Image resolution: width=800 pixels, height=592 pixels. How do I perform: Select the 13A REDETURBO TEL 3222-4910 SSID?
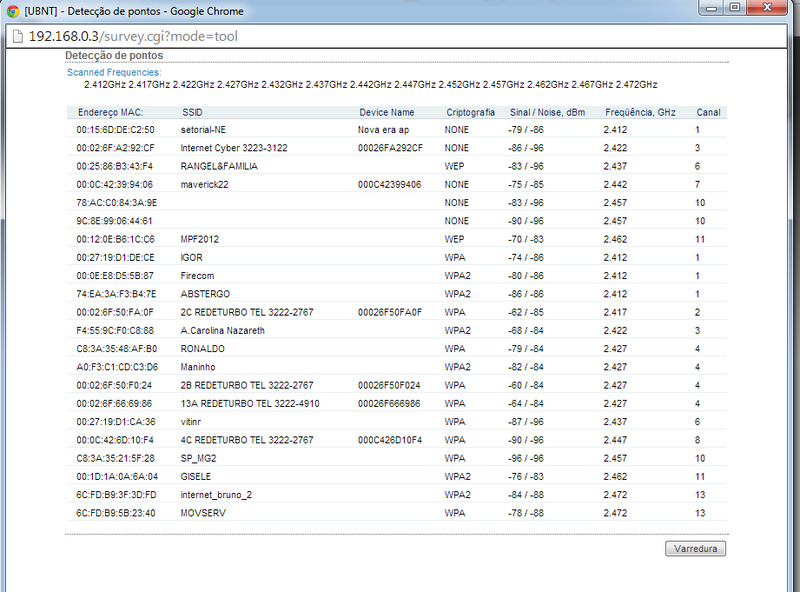click(x=250, y=404)
